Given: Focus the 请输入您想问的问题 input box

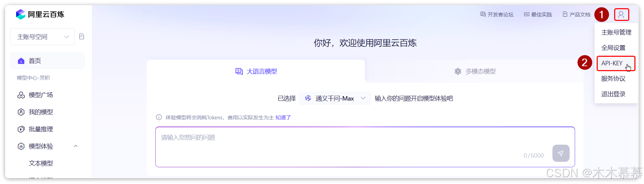Looking at the screenshot, I should click(365, 147).
